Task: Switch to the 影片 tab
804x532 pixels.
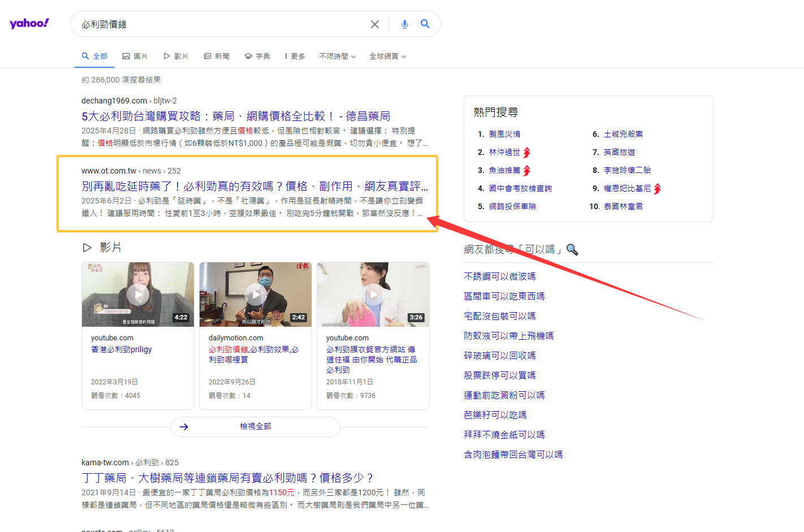Action: click(176, 56)
